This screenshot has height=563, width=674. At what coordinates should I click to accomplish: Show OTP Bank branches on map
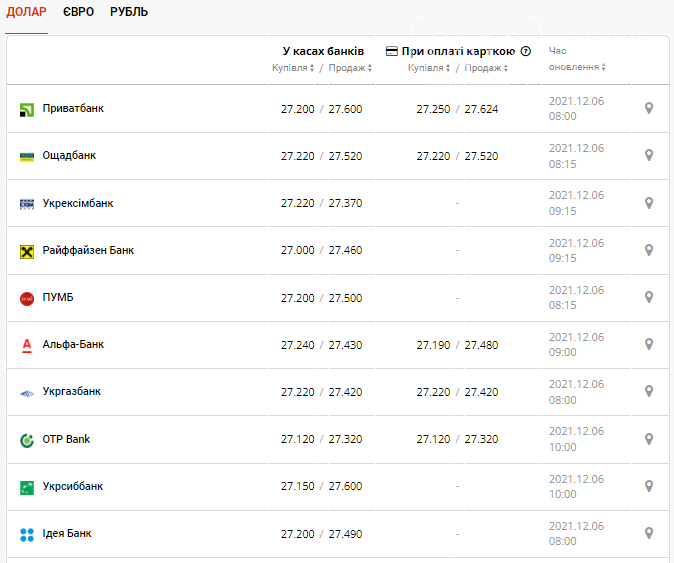(x=649, y=439)
